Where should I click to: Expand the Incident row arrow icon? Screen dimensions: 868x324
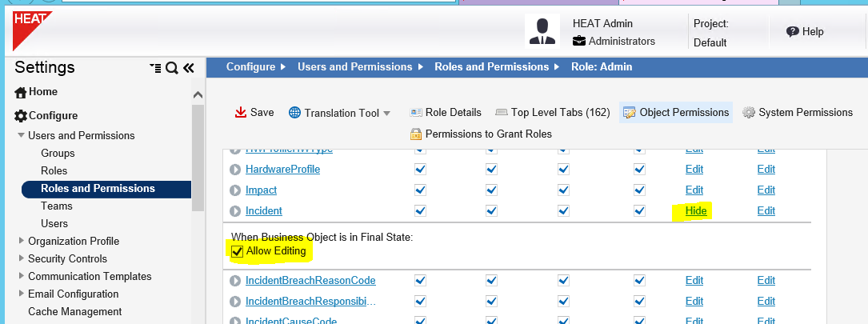pos(235,211)
